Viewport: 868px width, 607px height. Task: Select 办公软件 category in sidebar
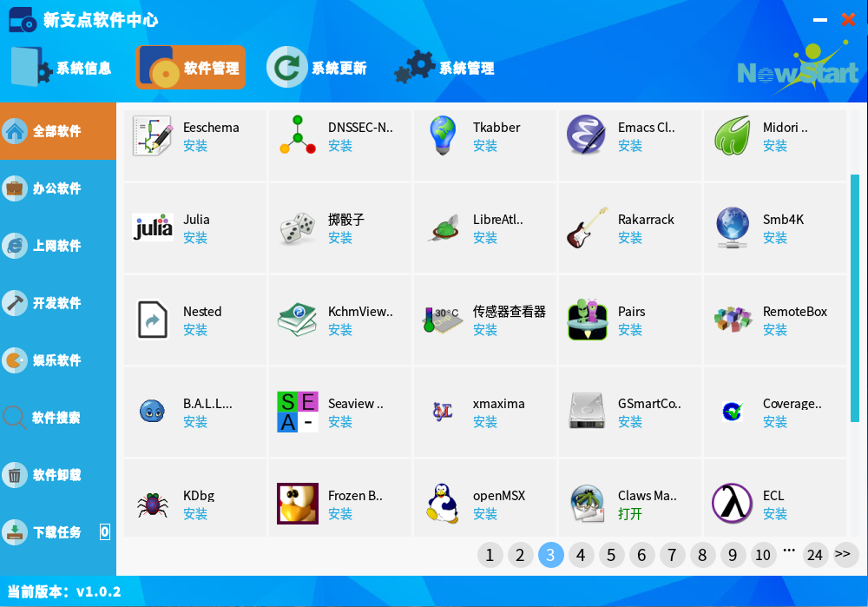(57, 188)
